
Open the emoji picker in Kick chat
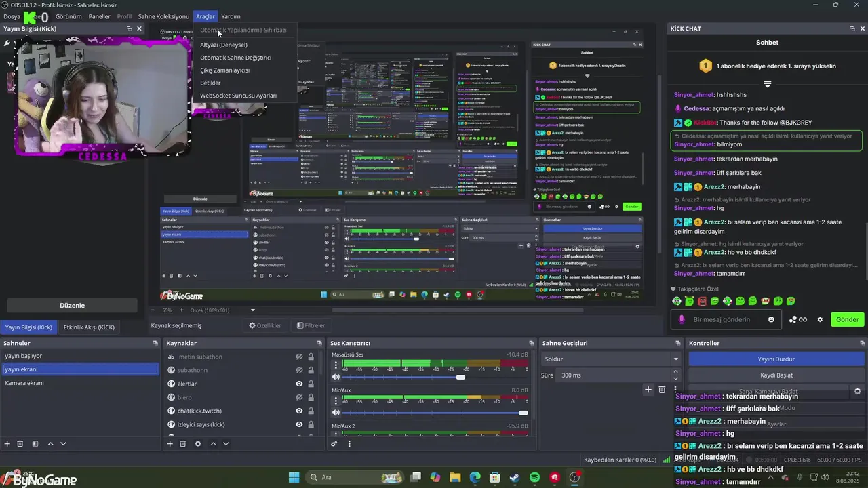point(771,319)
